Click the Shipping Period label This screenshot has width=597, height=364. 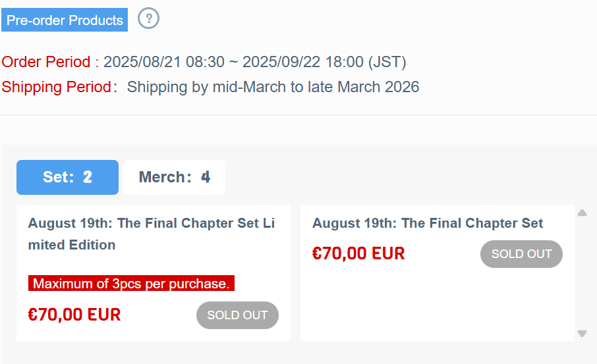[x=57, y=87]
